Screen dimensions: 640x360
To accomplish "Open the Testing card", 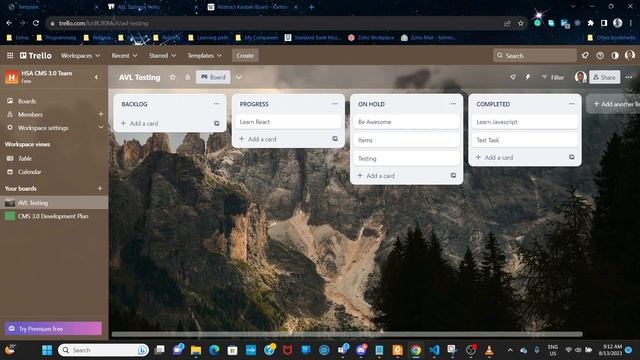I will 407,158.
